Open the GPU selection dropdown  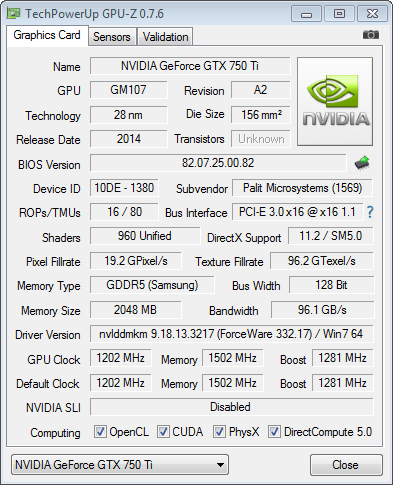120,464
